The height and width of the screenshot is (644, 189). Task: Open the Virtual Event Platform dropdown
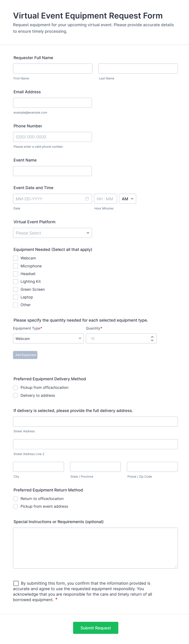52,233
